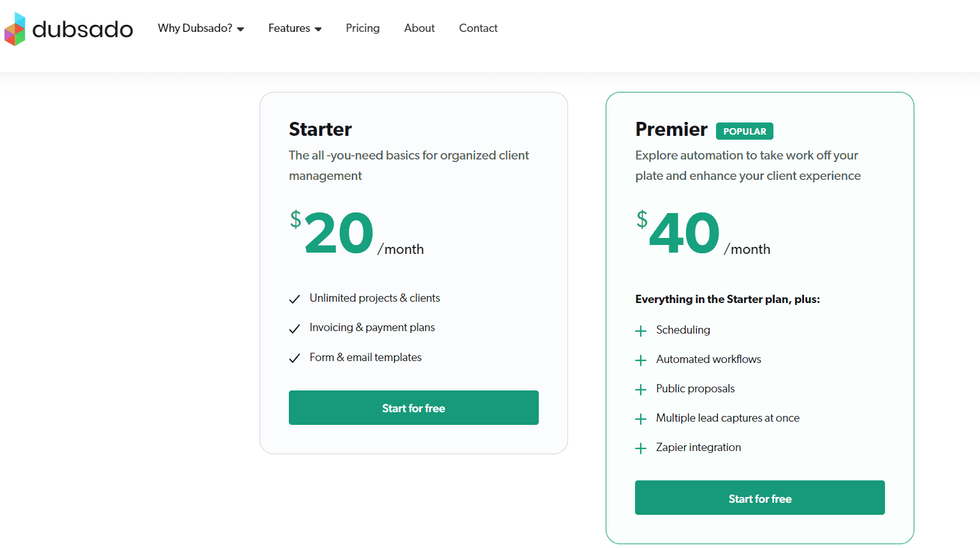Open the Contact page link

pos(478,28)
